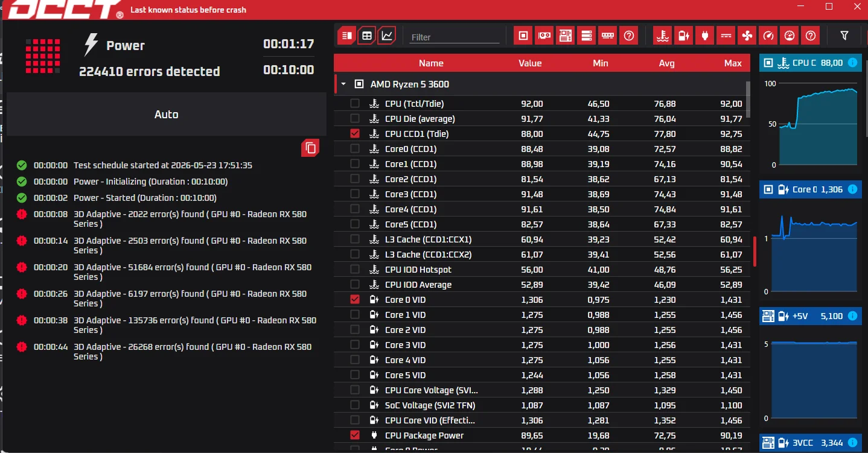Select the CPU Core Voltage (SVI... row
Image resolution: width=868 pixels, height=453 pixels.
coord(542,390)
